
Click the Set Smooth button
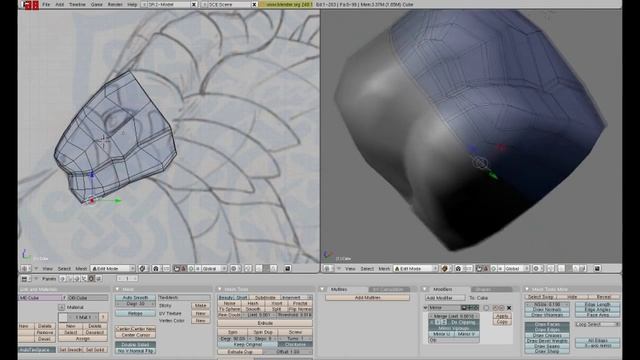pos(70,350)
